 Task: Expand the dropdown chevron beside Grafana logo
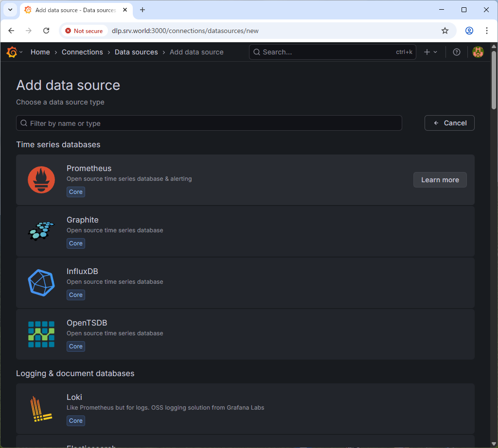(x=21, y=52)
